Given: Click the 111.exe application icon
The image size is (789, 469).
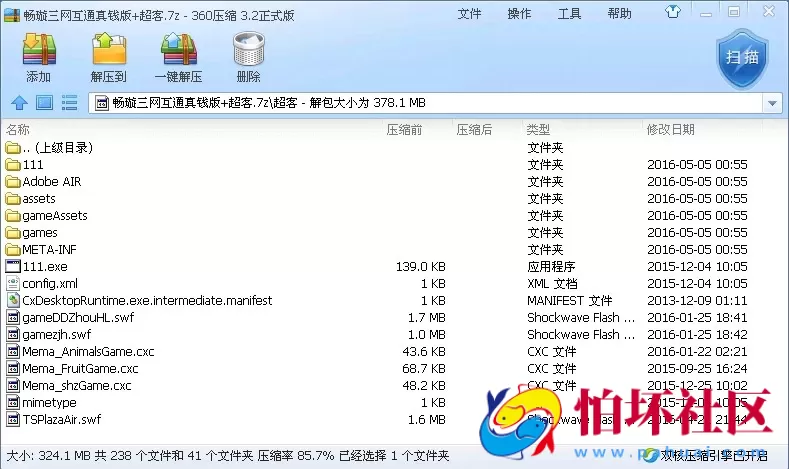Looking at the screenshot, I should [13, 266].
